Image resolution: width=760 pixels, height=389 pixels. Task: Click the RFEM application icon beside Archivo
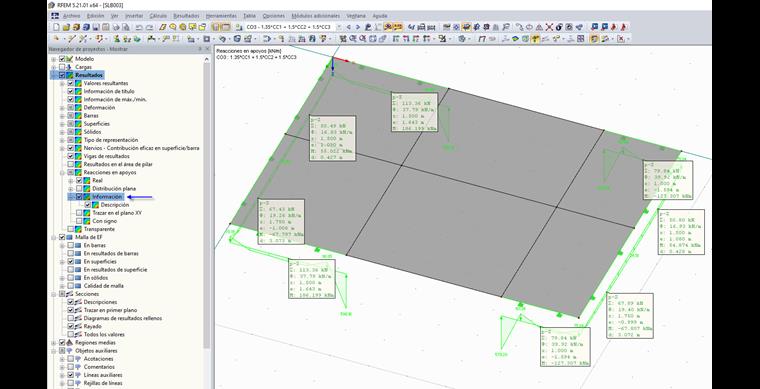click(x=56, y=16)
